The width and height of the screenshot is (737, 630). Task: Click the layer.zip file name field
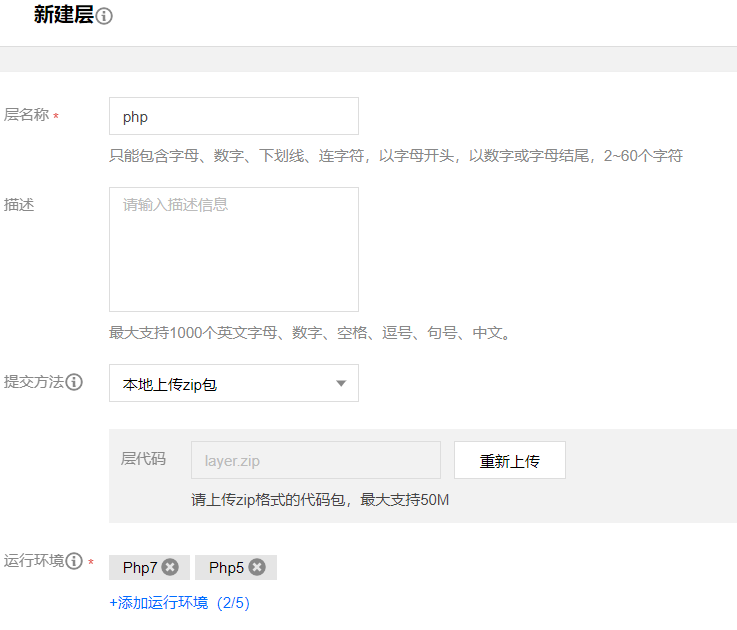(x=316, y=460)
